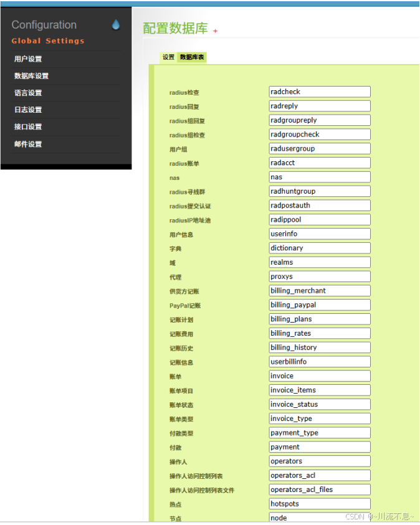Click the 记账历史 label

181,349
